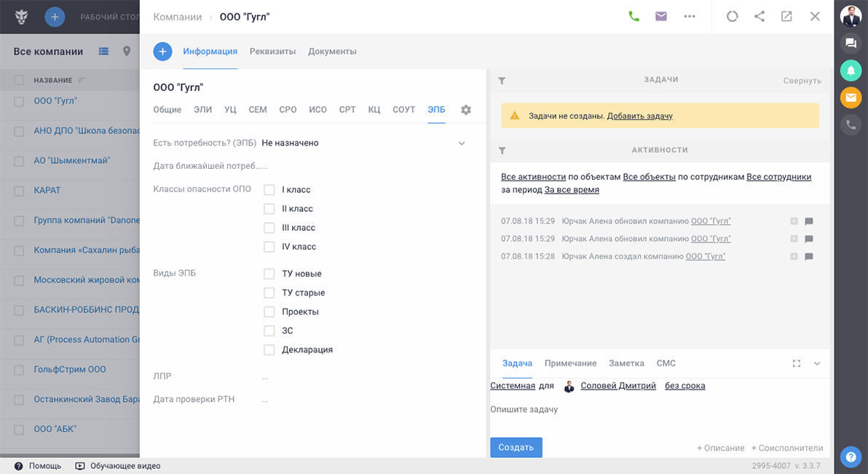868x474 pixels.
Task: Click the green phone call icon
Action: click(634, 17)
